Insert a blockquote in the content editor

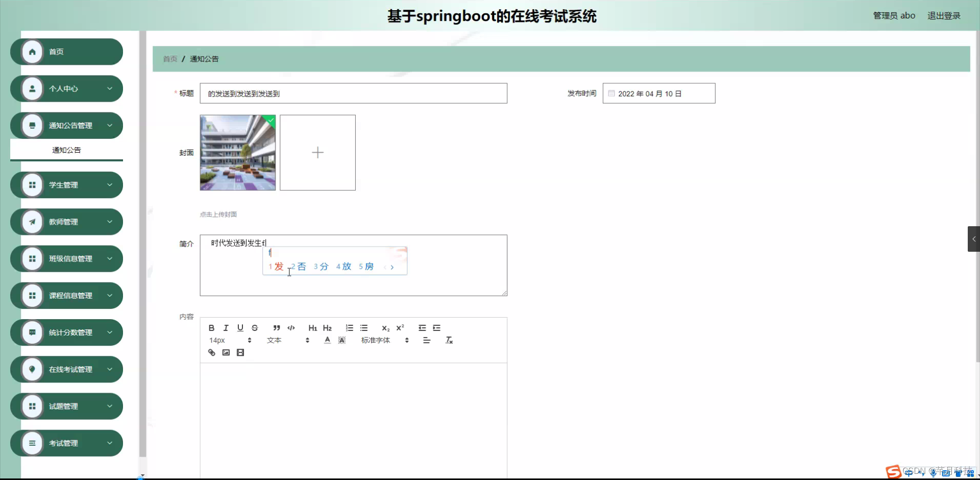click(276, 328)
